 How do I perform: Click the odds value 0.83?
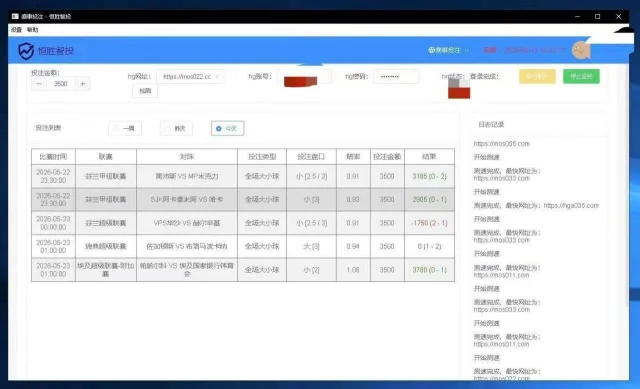coord(353,200)
